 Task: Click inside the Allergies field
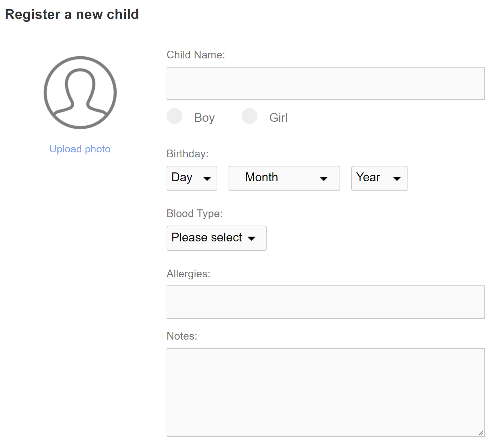pyautogui.click(x=325, y=302)
